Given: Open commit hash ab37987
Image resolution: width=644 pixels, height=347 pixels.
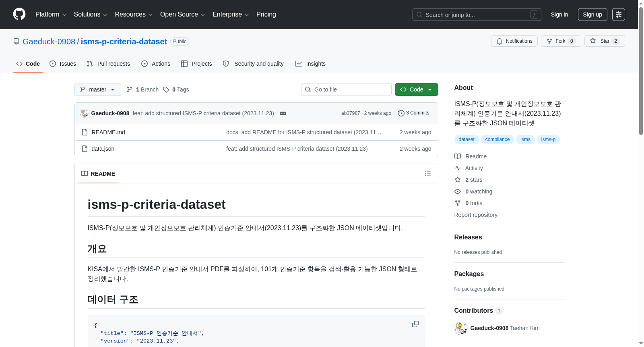Looking at the screenshot, I should (351, 113).
